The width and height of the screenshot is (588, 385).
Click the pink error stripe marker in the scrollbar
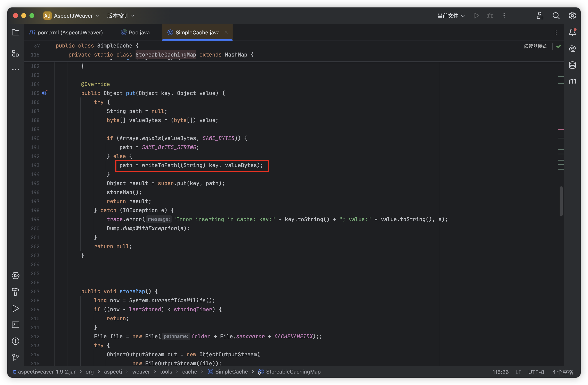click(561, 129)
